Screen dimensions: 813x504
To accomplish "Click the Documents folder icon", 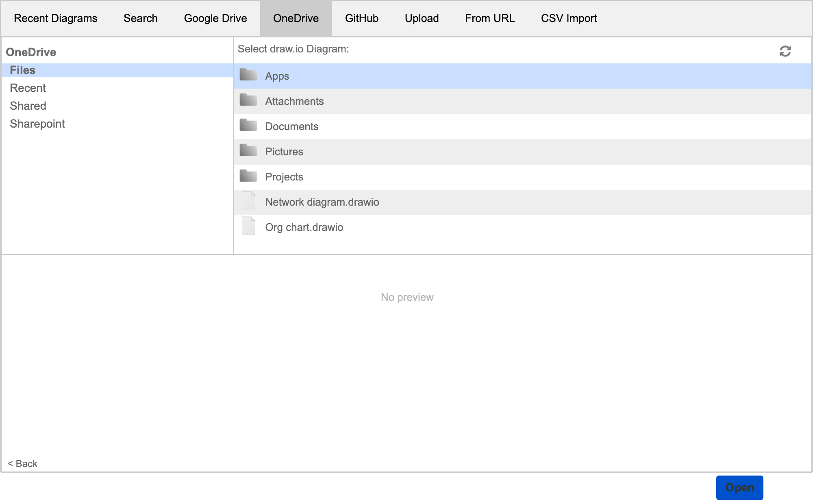I will point(248,125).
